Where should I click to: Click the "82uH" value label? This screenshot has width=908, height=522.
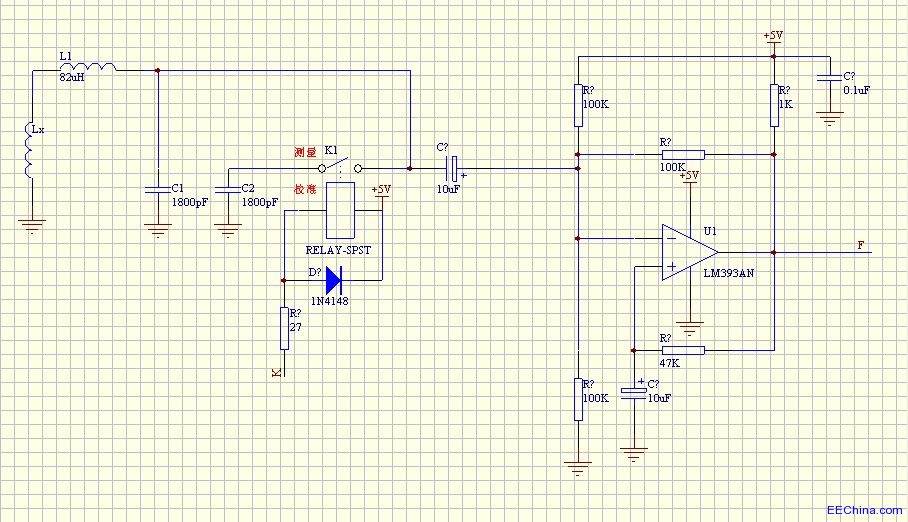[x=72, y=76]
